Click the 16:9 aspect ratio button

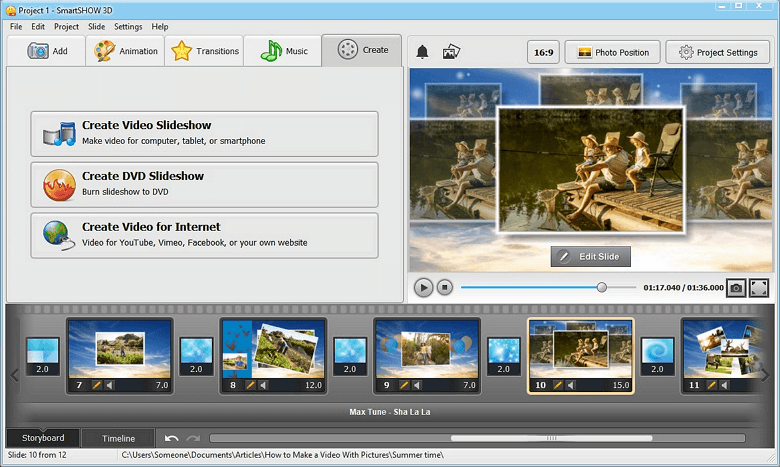(543, 52)
